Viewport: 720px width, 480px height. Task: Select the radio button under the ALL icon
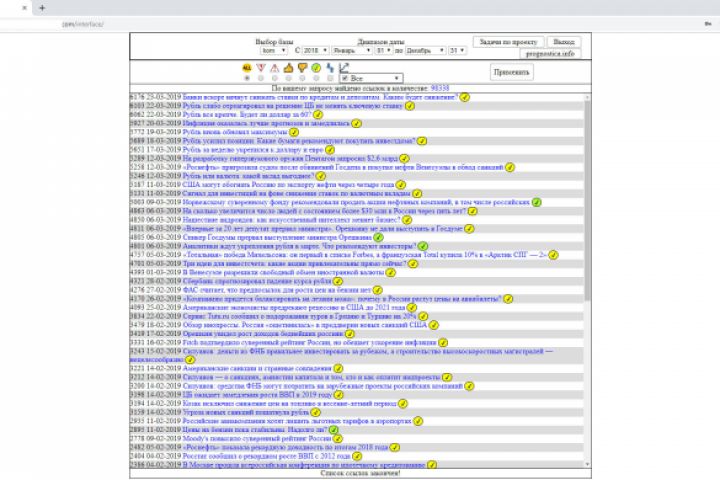247,79
